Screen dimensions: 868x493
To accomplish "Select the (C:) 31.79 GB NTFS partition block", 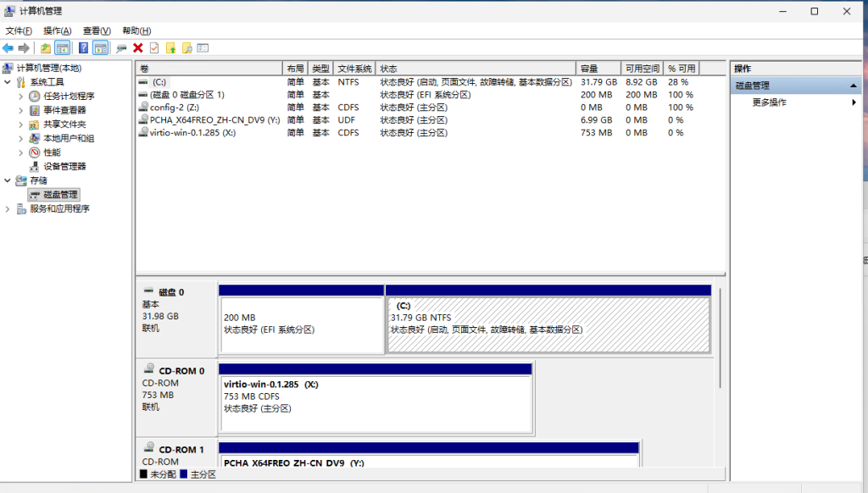I will (548, 324).
